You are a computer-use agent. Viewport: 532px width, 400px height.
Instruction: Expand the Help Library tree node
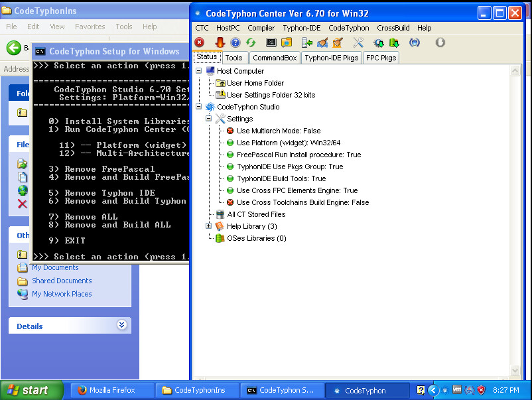[208, 226]
